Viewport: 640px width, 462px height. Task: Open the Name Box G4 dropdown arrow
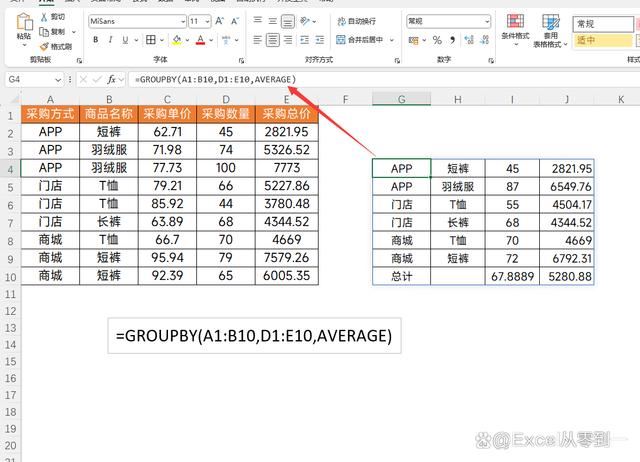pos(58,80)
